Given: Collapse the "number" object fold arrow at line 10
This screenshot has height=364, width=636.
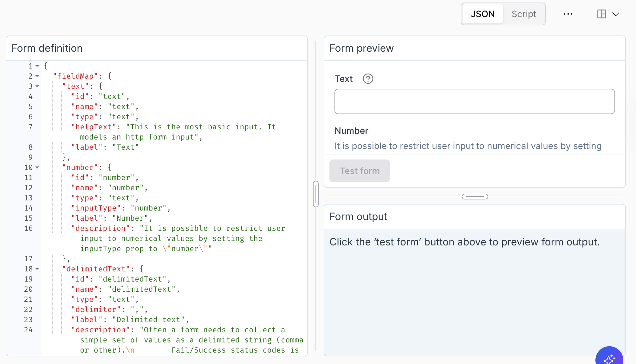Looking at the screenshot, I should (x=37, y=167).
